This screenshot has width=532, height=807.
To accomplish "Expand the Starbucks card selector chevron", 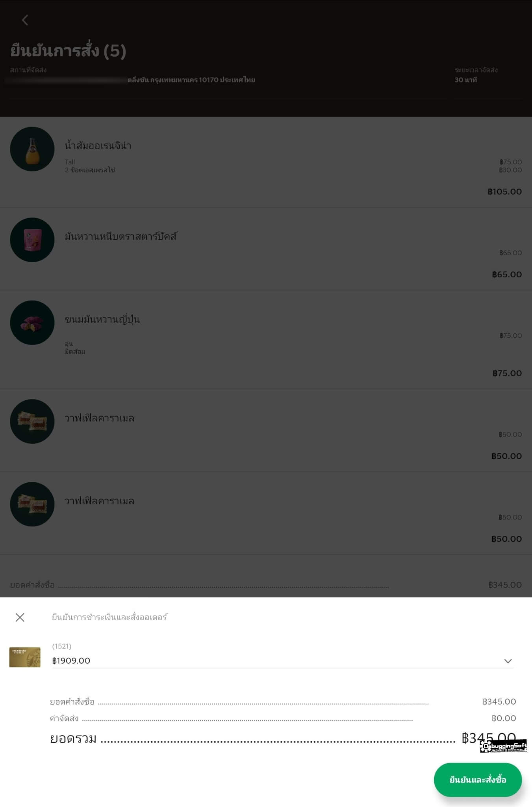I will [508, 661].
